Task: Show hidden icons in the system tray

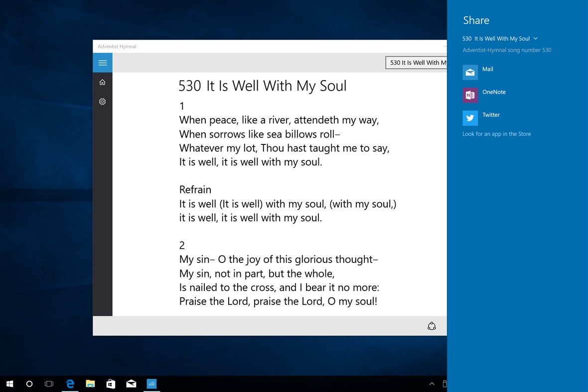Action: 432,384
